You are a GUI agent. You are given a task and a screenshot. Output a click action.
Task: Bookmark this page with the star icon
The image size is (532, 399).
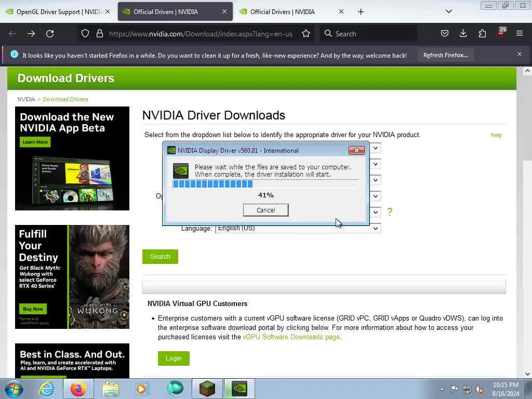pyautogui.click(x=305, y=34)
